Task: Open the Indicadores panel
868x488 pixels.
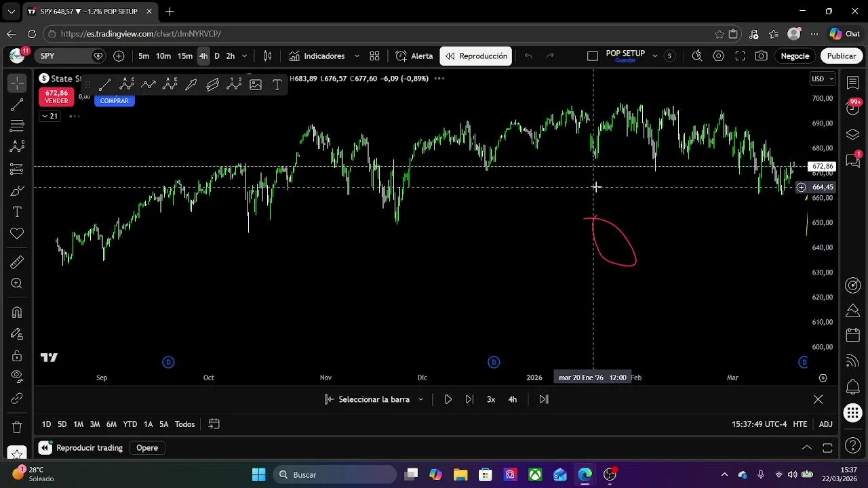Action: coord(317,56)
